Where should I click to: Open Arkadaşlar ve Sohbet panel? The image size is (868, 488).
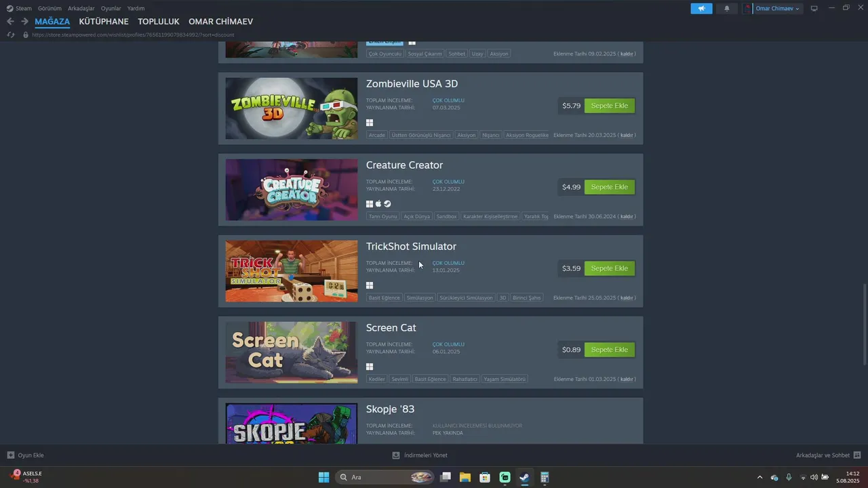coord(828,455)
